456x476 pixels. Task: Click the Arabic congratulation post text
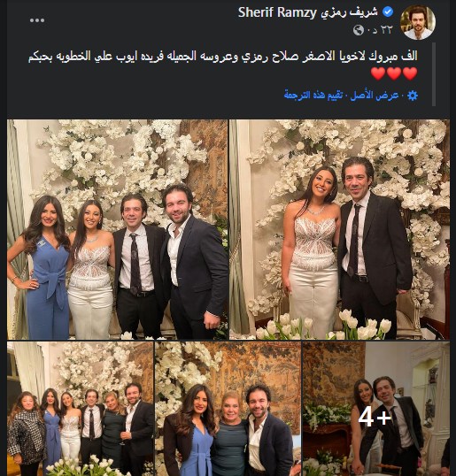222,57
